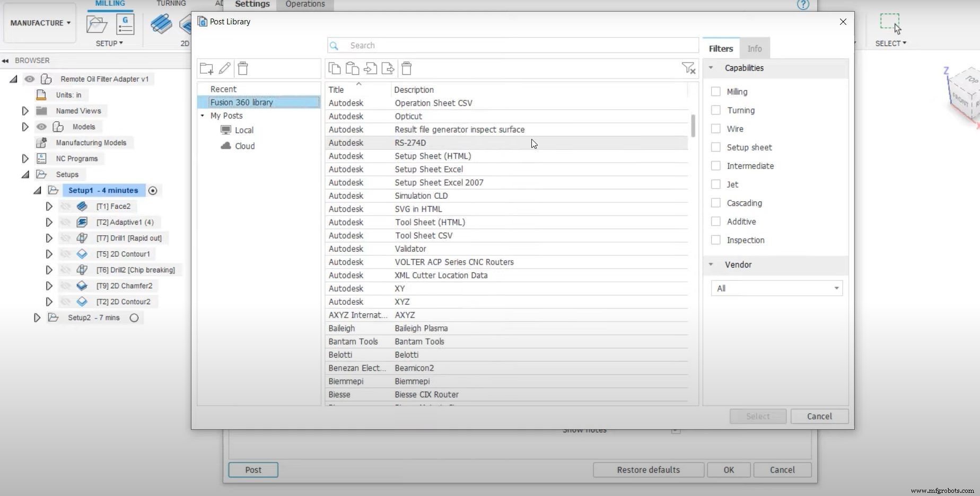The image size is (980, 496).
Task: Open the Vendor dropdown showing All
Action: pos(776,288)
